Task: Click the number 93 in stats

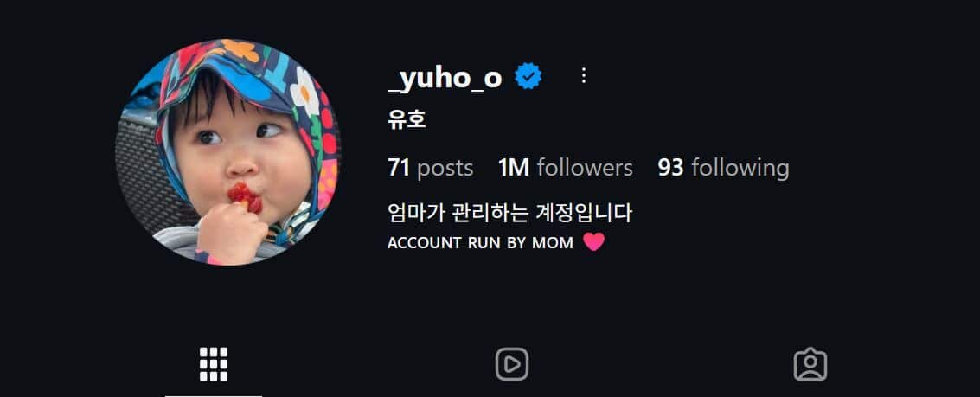Action: (670, 168)
